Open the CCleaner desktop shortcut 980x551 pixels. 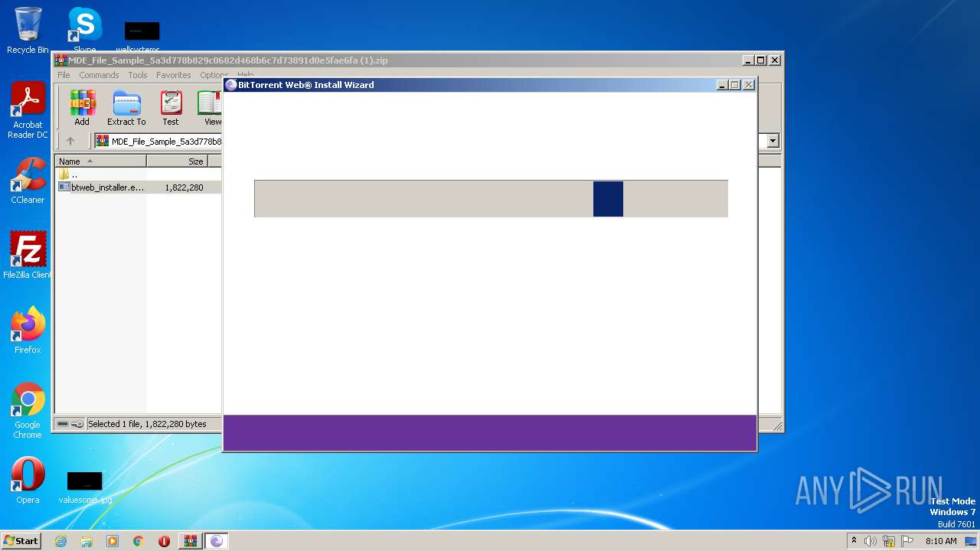28,181
